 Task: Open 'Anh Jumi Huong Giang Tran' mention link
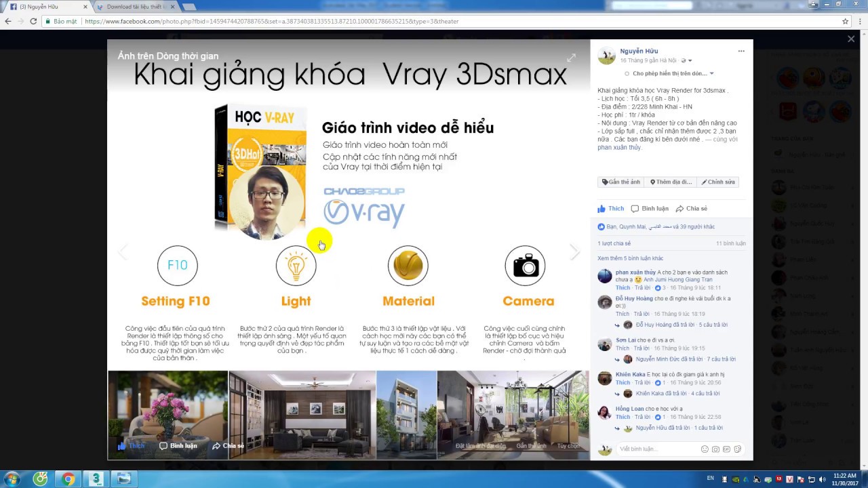pos(678,280)
